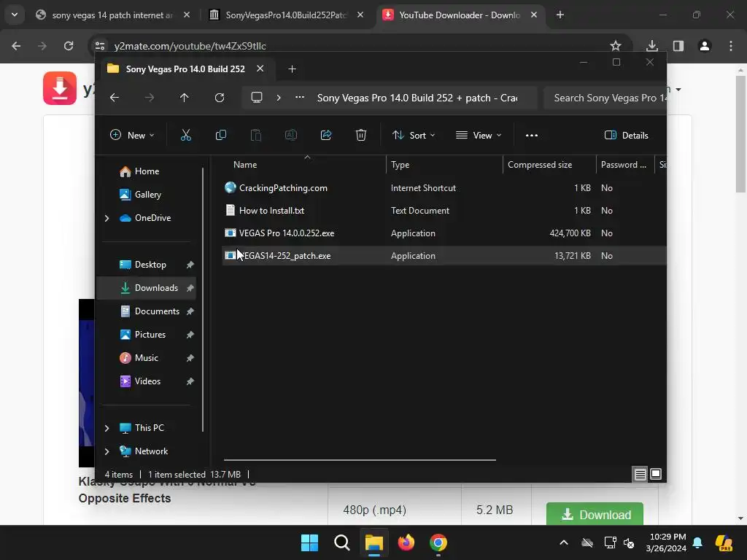
Task: Click the Copy icon in Explorer toolbar
Action: pos(220,135)
